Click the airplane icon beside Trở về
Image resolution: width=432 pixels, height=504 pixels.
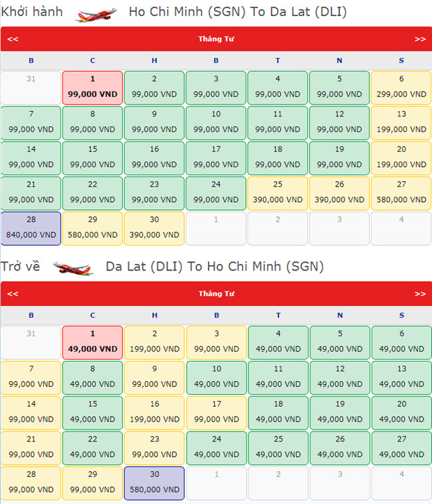coord(73,268)
